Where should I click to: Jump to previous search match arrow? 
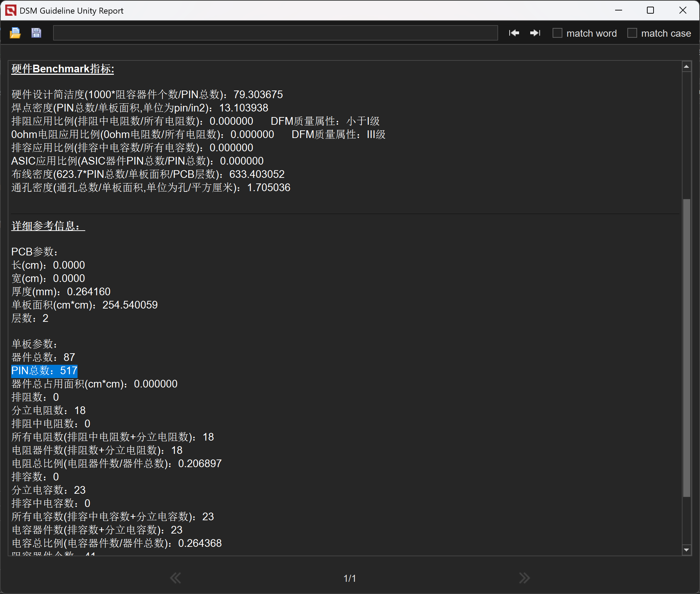click(514, 33)
